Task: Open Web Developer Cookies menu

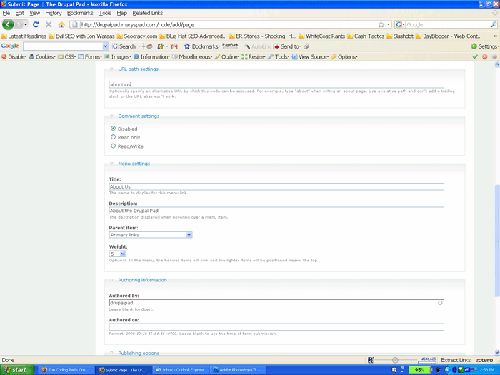Action: click(42, 57)
